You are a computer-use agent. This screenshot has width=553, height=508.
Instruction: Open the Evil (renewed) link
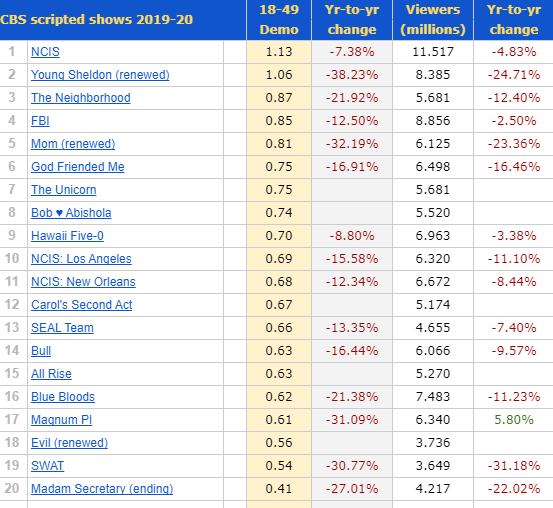tap(69, 442)
